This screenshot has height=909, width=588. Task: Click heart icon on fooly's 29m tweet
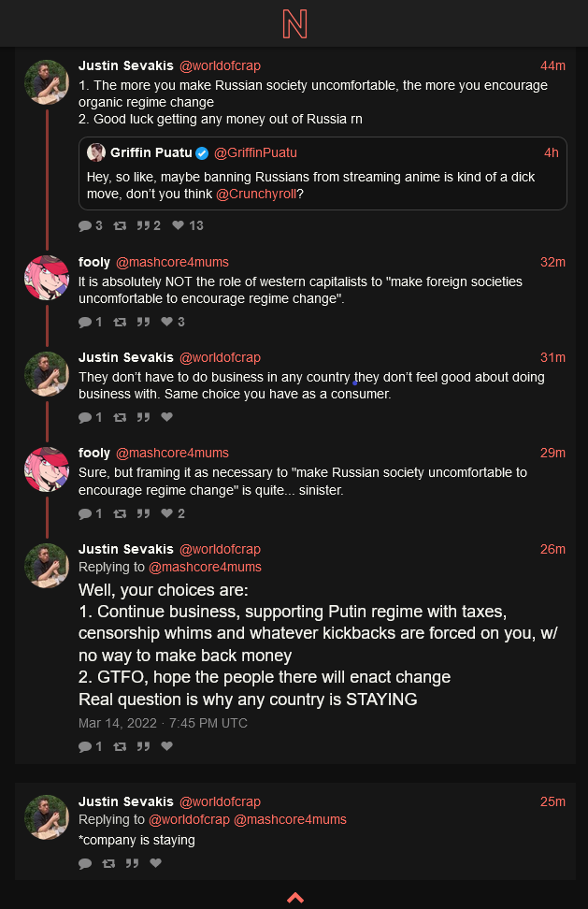pos(166,513)
